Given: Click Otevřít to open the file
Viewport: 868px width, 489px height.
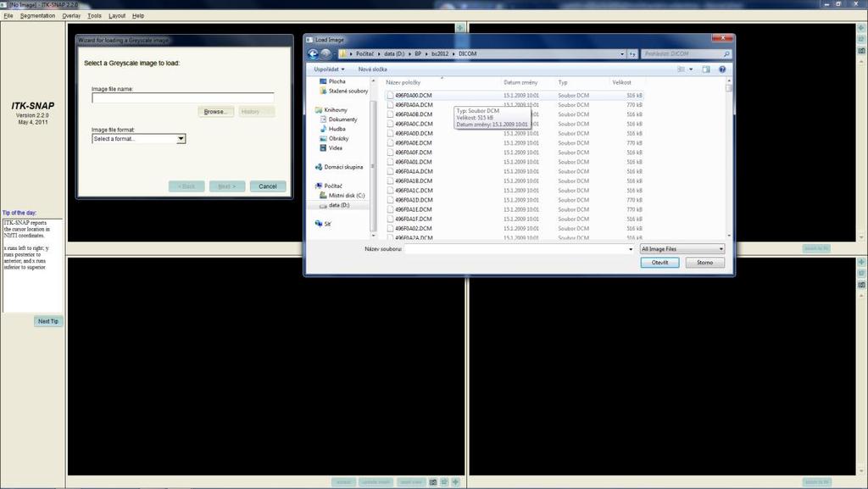Looking at the screenshot, I should tap(659, 263).
